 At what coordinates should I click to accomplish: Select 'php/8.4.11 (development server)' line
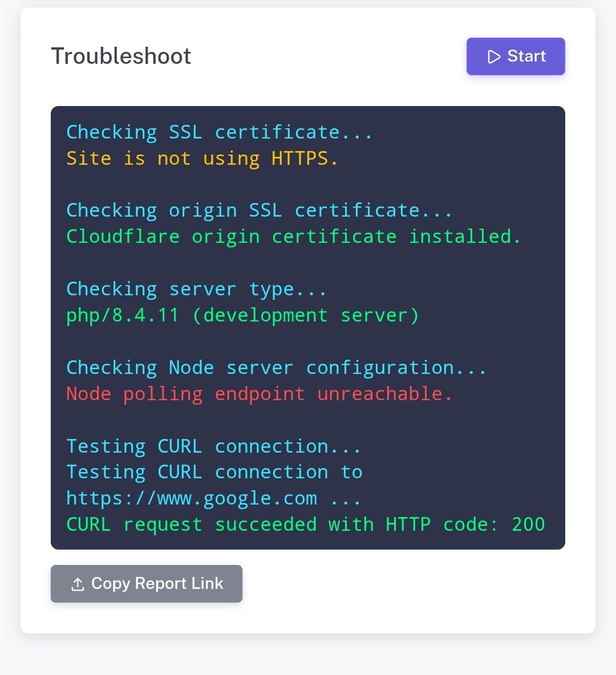(x=242, y=315)
